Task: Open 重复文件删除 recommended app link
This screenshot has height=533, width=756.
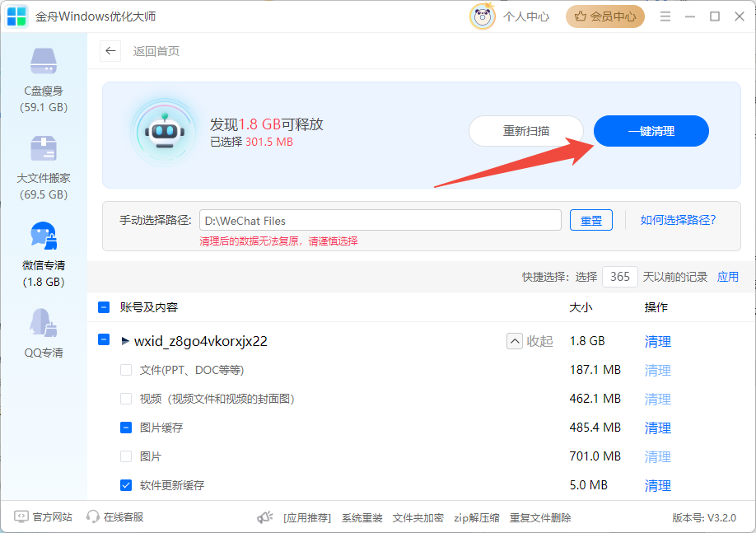Action: (540, 518)
